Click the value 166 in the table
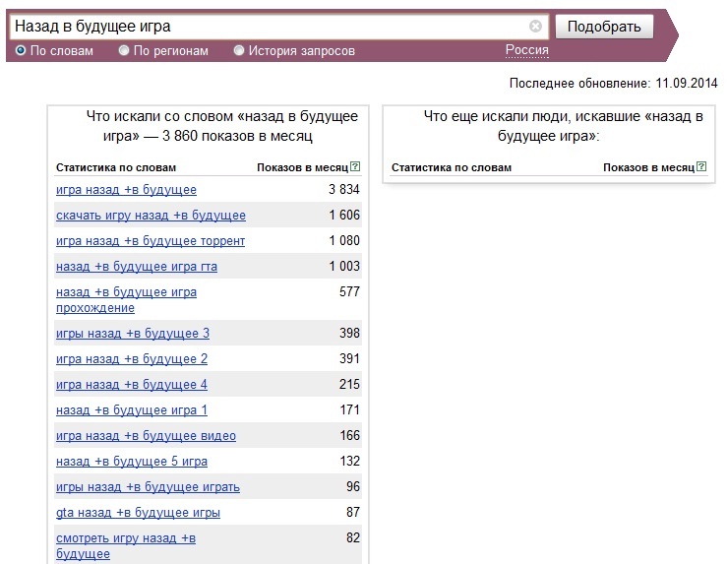Screen dimensions: 728x564 point(349,435)
